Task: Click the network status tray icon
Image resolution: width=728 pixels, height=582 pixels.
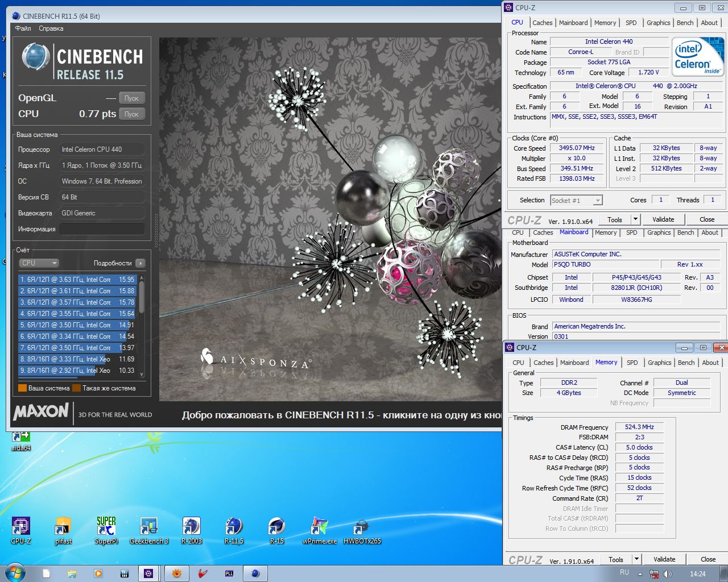Action: [654, 574]
